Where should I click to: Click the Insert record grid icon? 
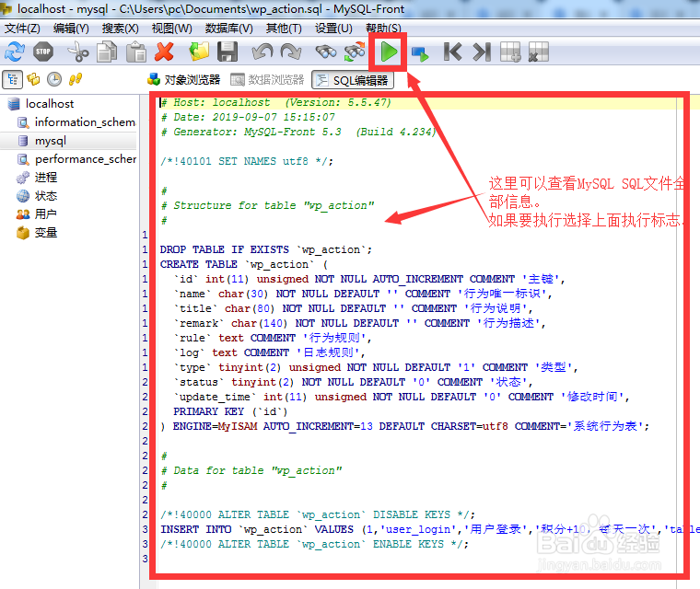click(x=510, y=52)
